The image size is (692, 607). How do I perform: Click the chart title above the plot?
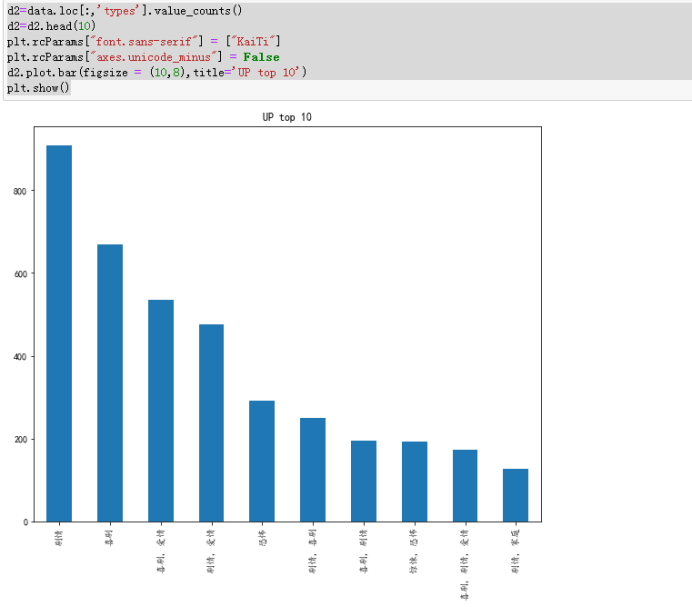(287, 117)
